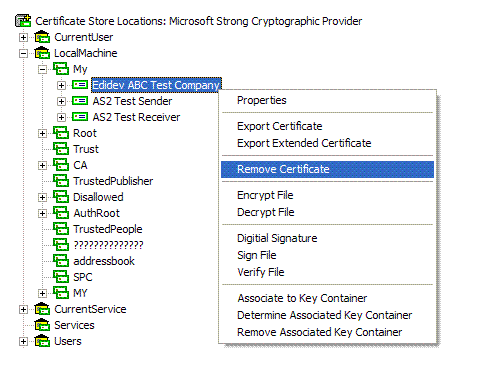Select the Certificate Store Locations root label
Image resolution: width=480 pixels, height=372 pixels.
click(x=199, y=21)
